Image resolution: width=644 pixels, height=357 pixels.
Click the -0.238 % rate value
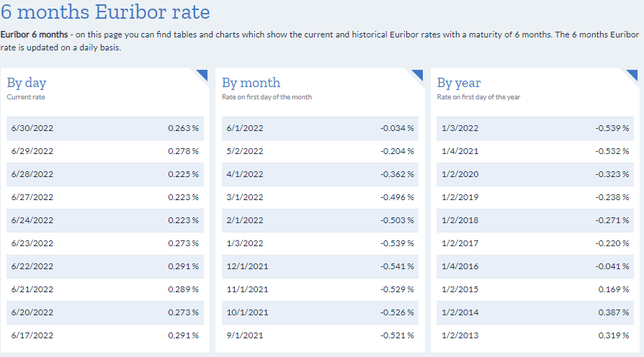point(612,197)
